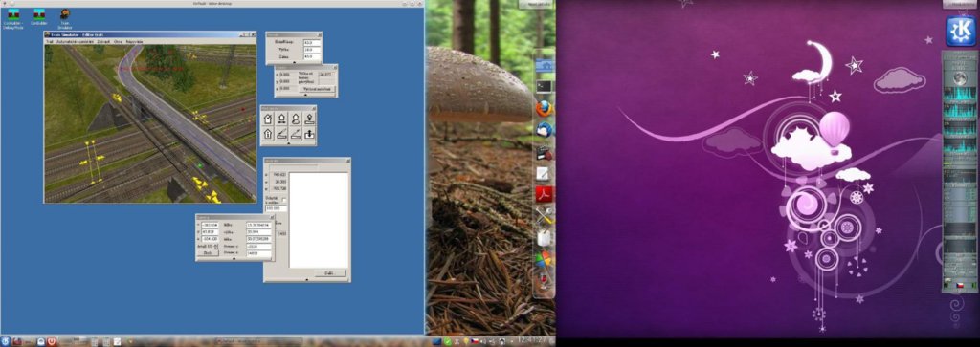The image size is (980, 347).
Task: Adjust the small stepper in the coordinates panel
Action: [x=216, y=246]
